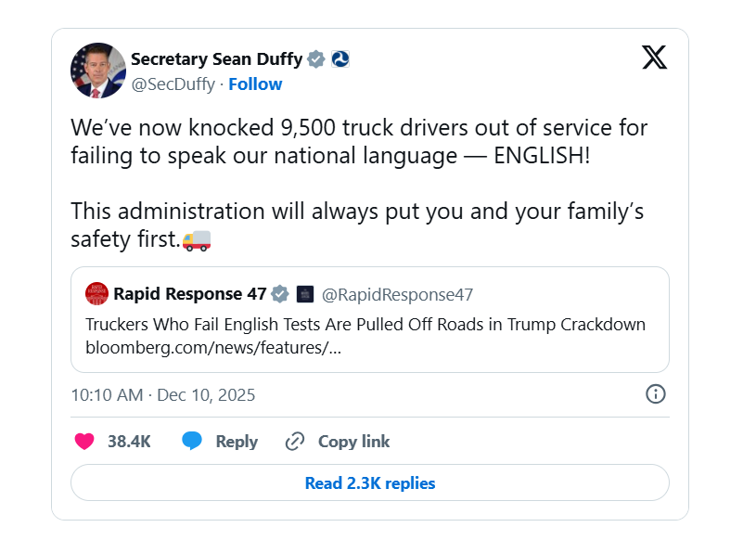Click the Reply text label
Image resolution: width=756 pixels, height=540 pixels.
point(237,442)
